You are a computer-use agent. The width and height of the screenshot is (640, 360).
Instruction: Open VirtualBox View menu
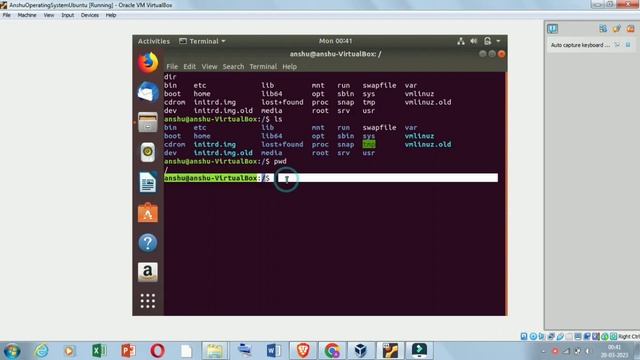[x=49, y=15]
